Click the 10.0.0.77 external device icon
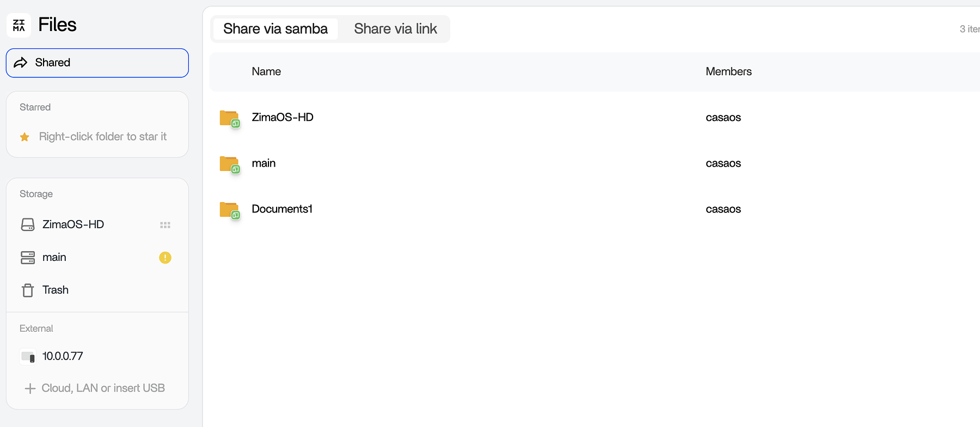Viewport: 980px width, 427px height. 28,357
